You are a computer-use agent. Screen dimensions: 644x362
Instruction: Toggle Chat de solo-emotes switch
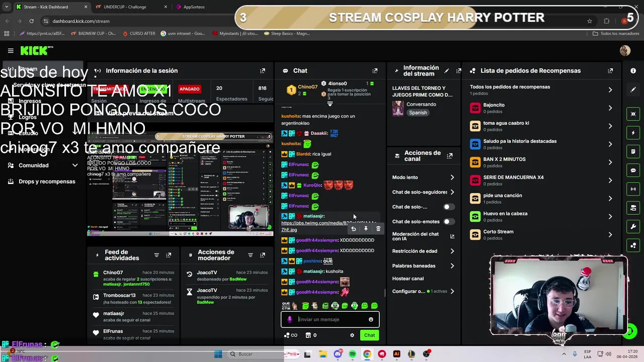point(448,222)
